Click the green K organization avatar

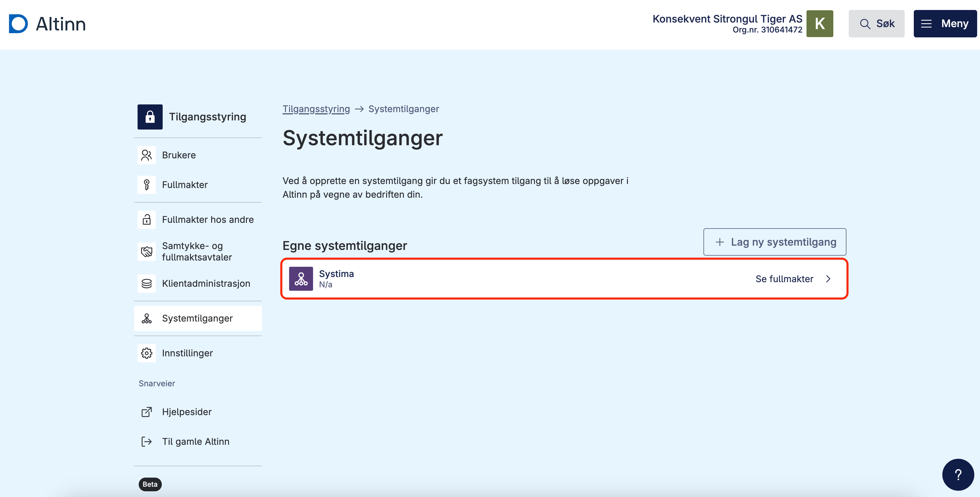pyautogui.click(x=819, y=24)
